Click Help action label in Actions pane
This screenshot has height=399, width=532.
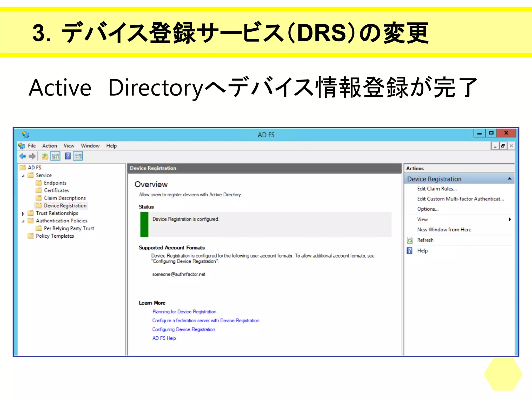point(422,251)
